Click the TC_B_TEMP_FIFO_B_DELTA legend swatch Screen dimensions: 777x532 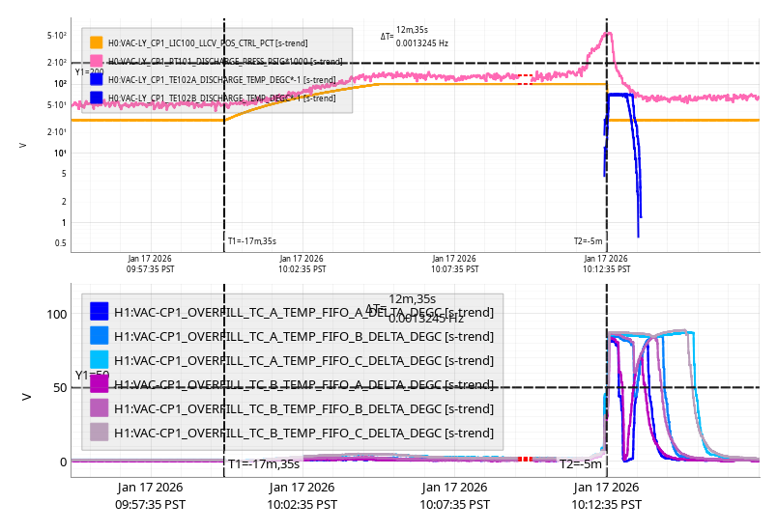[x=99, y=407]
